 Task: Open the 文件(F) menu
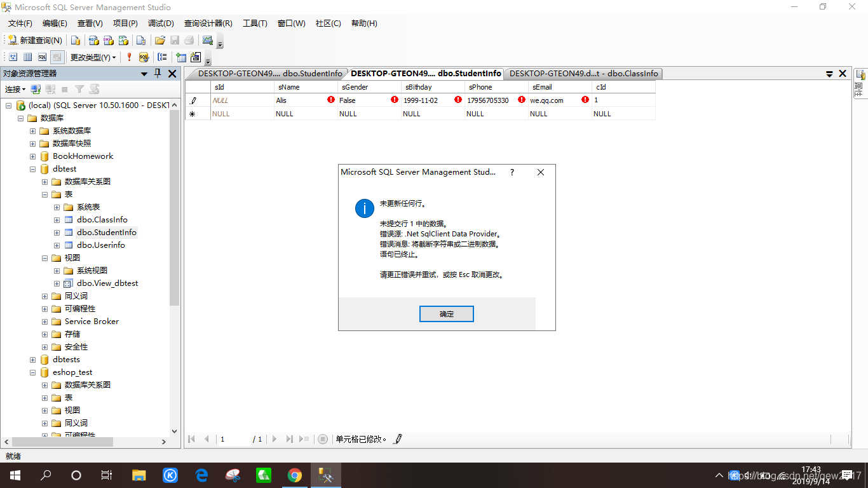click(x=20, y=24)
